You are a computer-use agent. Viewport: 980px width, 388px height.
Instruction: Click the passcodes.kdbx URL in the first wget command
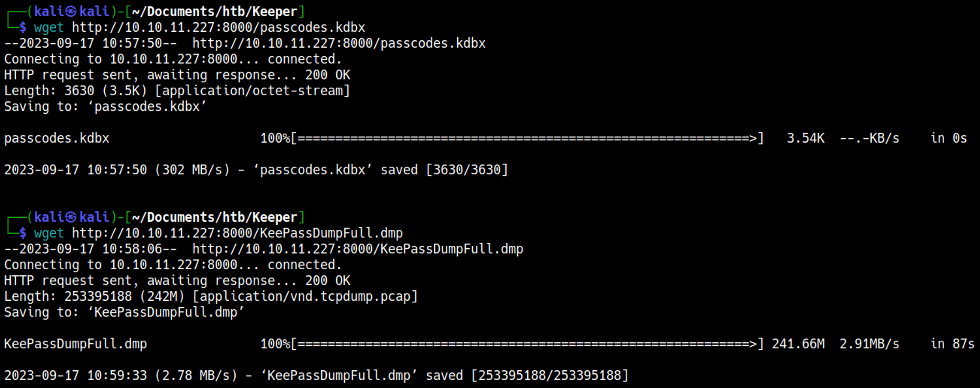point(219,27)
